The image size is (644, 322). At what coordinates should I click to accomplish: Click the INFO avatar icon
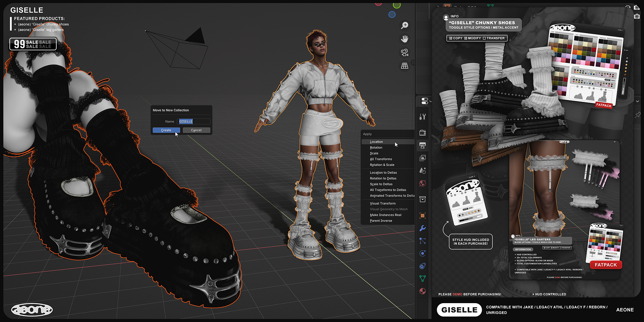point(446,17)
